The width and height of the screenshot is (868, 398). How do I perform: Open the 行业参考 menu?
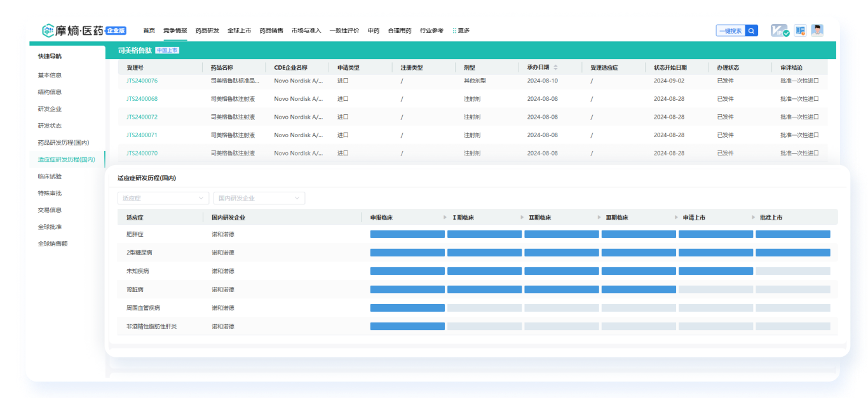431,30
